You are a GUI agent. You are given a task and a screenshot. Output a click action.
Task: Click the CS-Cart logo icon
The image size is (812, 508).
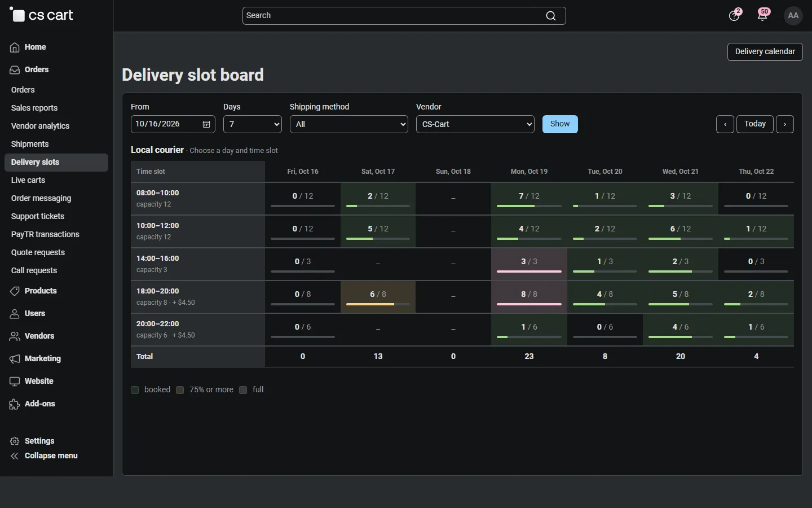[x=17, y=15]
